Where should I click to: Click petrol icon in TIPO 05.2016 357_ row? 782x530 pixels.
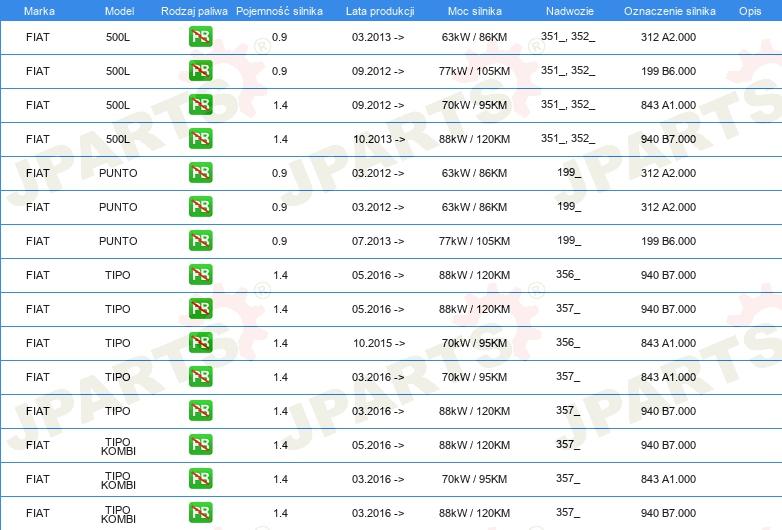click(200, 309)
